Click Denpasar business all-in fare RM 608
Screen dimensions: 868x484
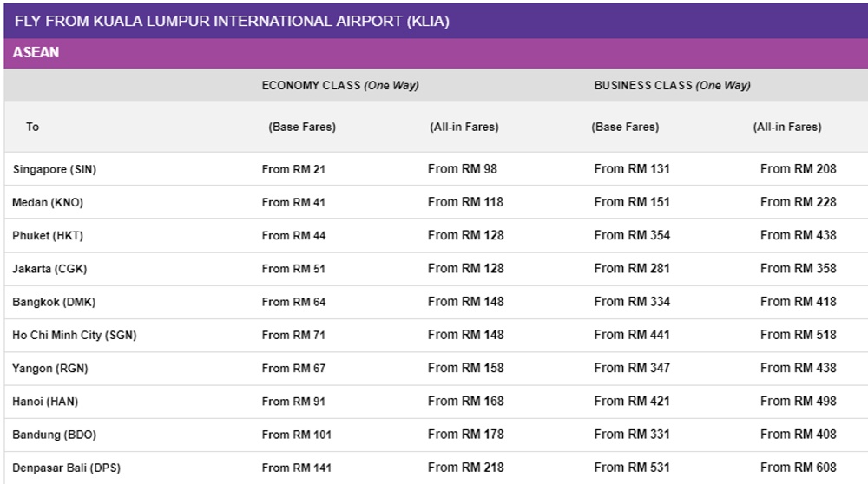(x=799, y=468)
